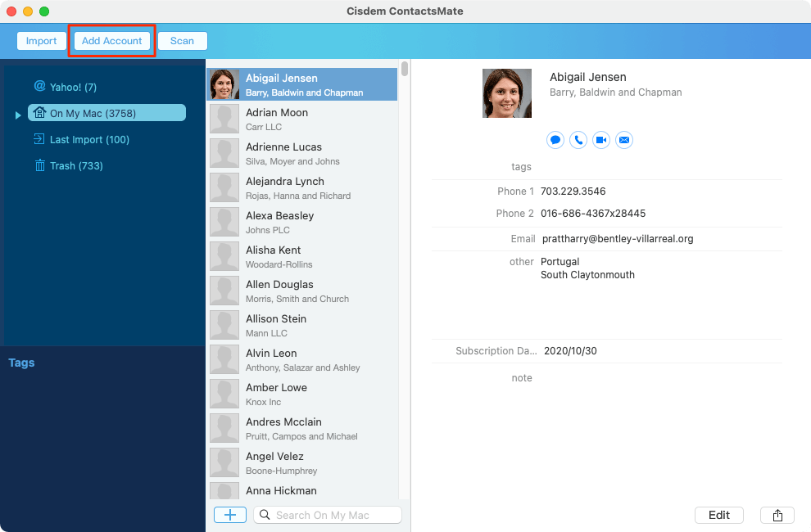Click the Add Account button
Image resolution: width=811 pixels, height=532 pixels.
click(x=112, y=41)
